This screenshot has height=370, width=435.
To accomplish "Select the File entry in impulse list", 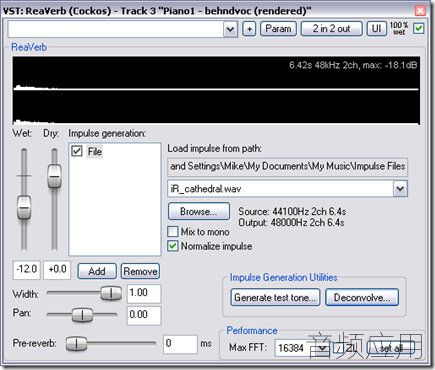I will point(95,152).
